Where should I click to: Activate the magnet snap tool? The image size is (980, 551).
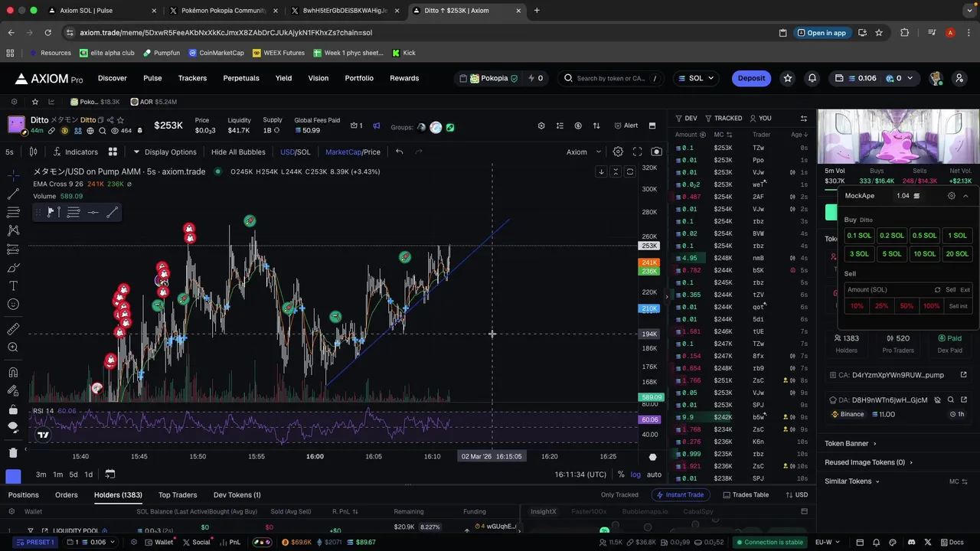click(13, 373)
